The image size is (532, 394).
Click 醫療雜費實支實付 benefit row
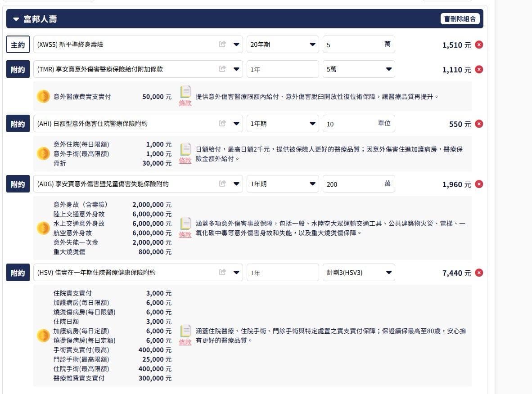113,378
